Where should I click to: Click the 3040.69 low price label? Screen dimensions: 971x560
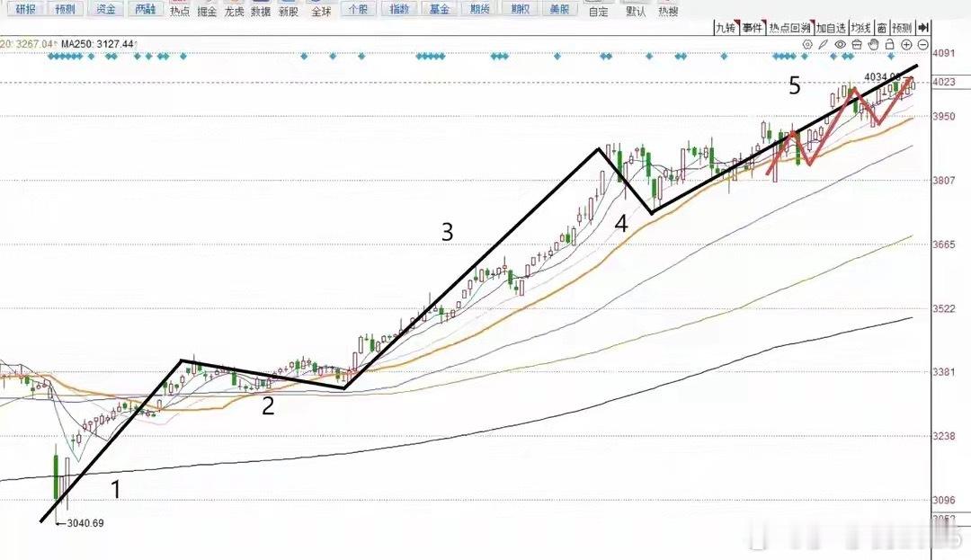(85, 523)
